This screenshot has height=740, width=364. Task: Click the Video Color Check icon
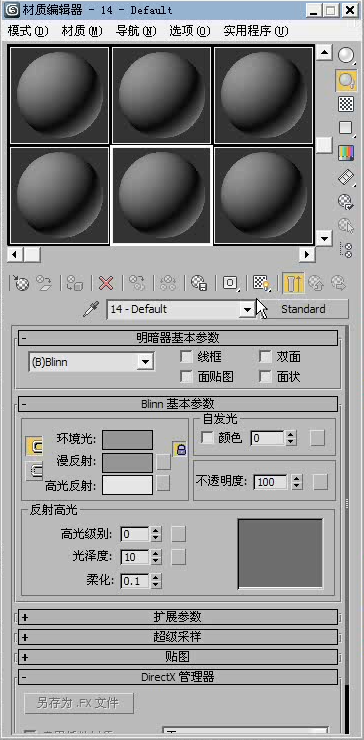[346, 152]
